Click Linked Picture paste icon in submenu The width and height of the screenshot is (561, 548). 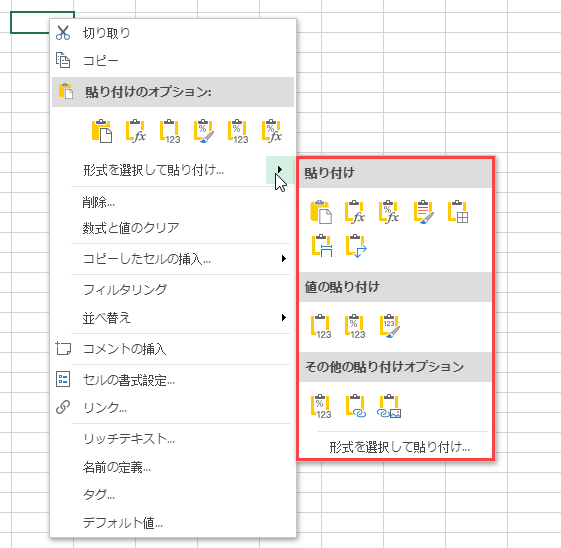tap(389, 406)
